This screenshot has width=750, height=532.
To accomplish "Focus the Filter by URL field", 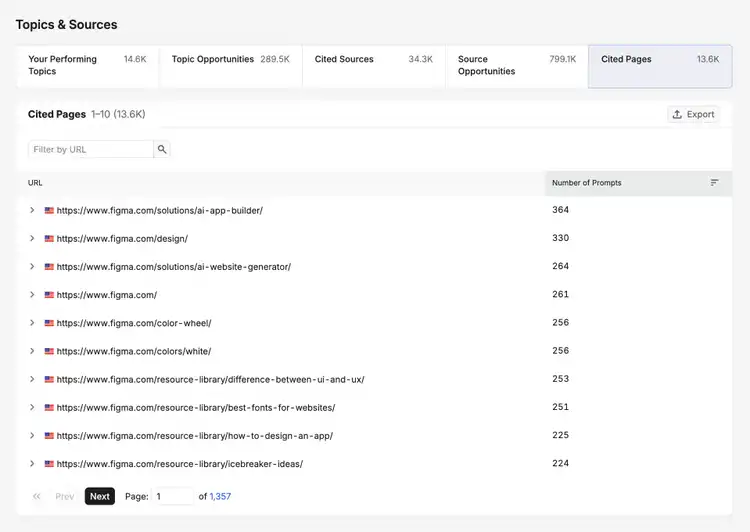I will click(90, 149).
